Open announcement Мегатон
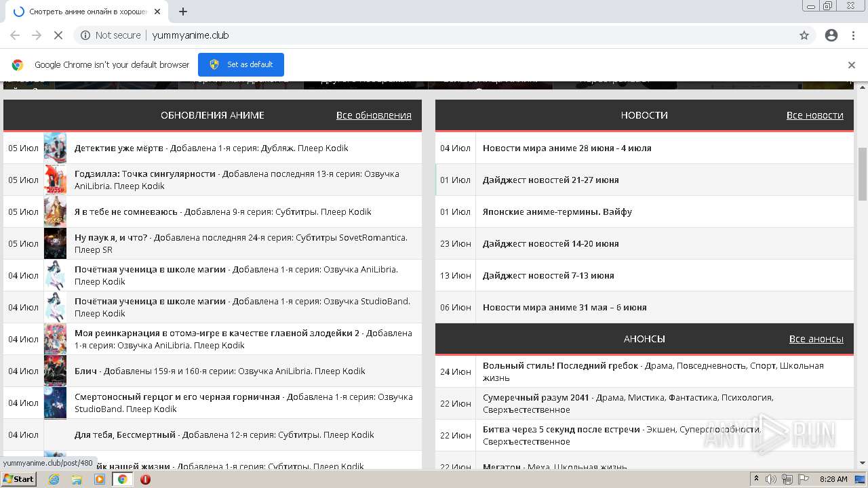Image resolution: width=868 pixels, height=488 pixels. [555, 466]
